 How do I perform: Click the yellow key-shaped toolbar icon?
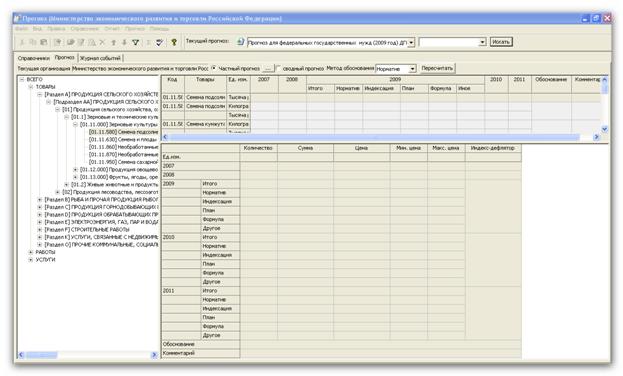pos(174,42)
